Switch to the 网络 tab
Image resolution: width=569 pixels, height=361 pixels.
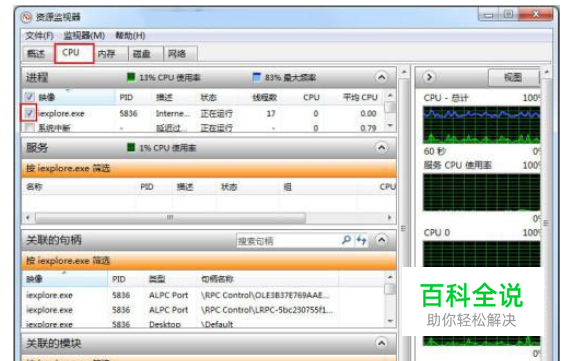(180, 54)
